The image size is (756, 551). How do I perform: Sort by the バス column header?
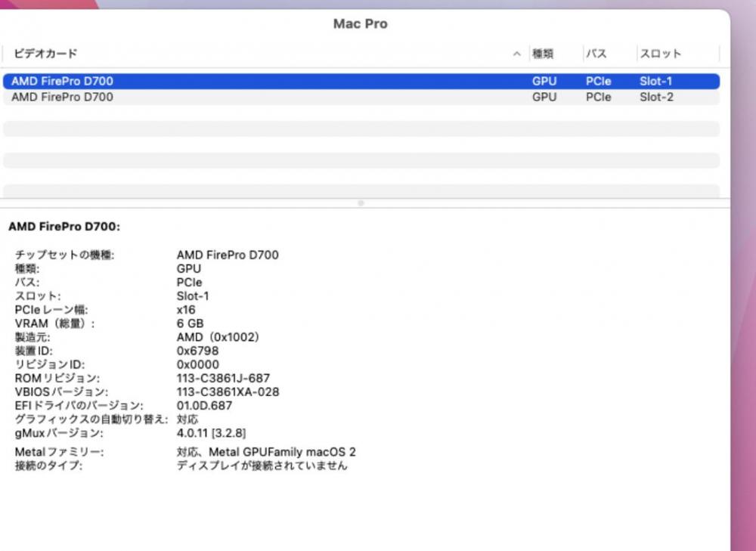pyautogui.click(x=596, y=54)
